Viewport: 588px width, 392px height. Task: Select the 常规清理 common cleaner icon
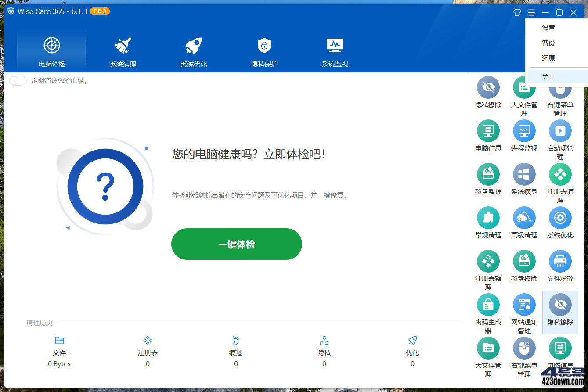[x=488, y=218]
